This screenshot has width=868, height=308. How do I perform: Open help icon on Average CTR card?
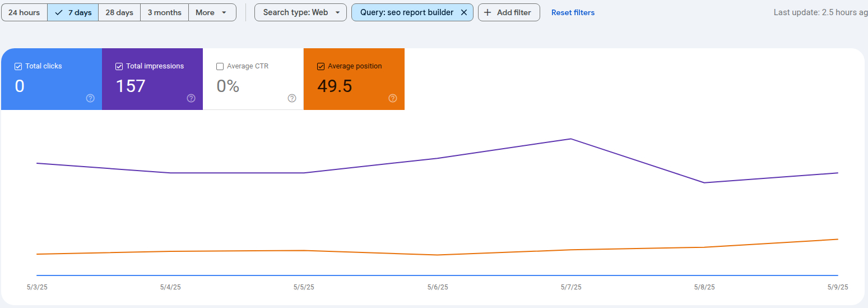tap(292, 98)
